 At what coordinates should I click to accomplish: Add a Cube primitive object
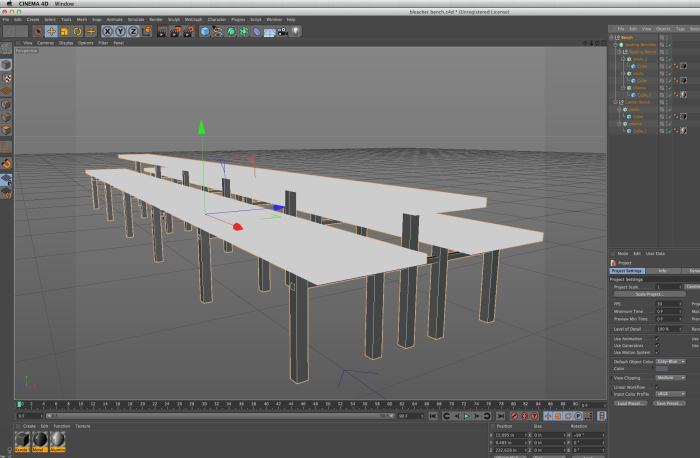205,31
